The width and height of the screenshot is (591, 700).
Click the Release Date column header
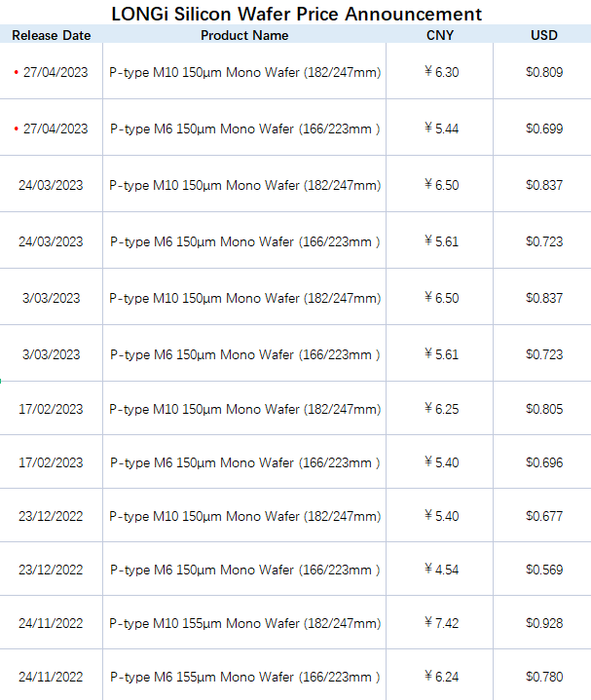pyautogui.click(x=52, y=35)
